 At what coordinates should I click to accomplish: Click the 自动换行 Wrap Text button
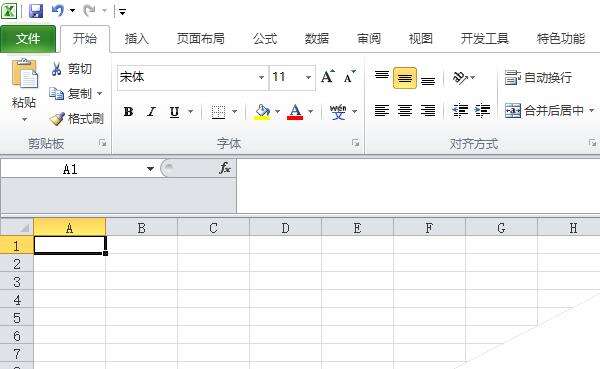tap(538, 78)
